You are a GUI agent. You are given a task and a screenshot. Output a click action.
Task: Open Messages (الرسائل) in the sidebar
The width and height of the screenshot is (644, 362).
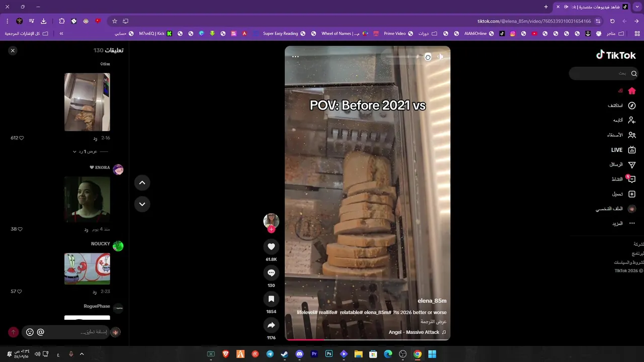(622, 164)
